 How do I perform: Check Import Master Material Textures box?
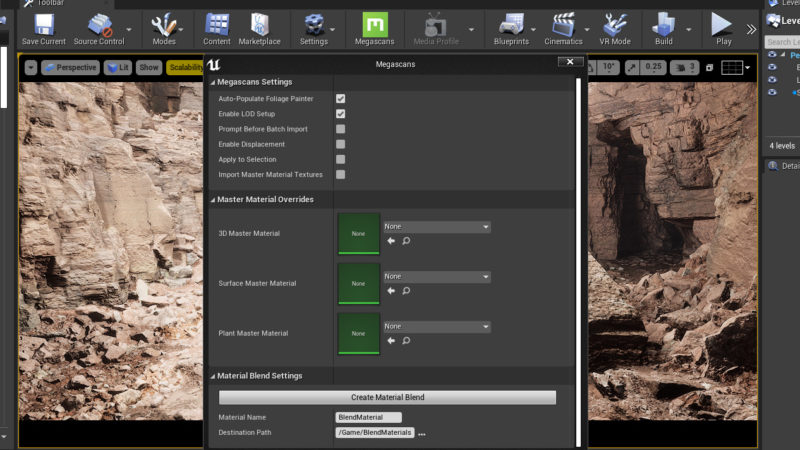pyautogui.click(x=340, y=174)
